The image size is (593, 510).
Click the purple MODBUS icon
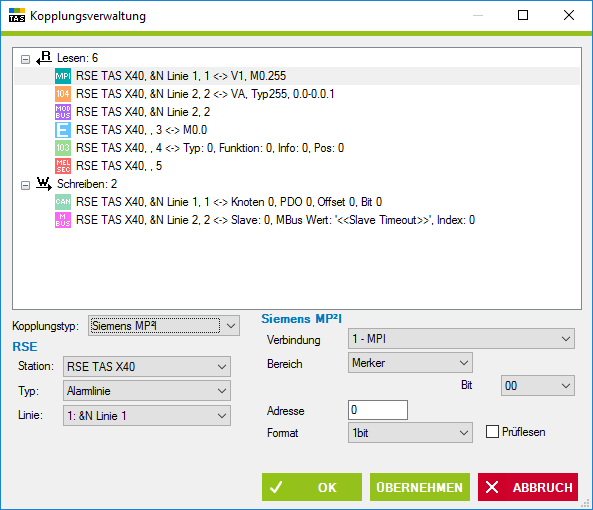(63, 112)
